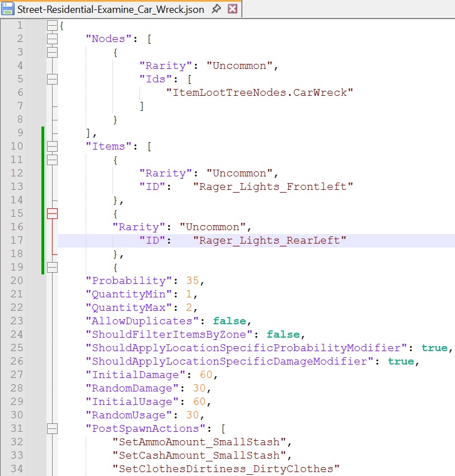Collapse the "Ids" array fold marker
Image resolution: width=455 pixels, height=476 pixels.
52,79
